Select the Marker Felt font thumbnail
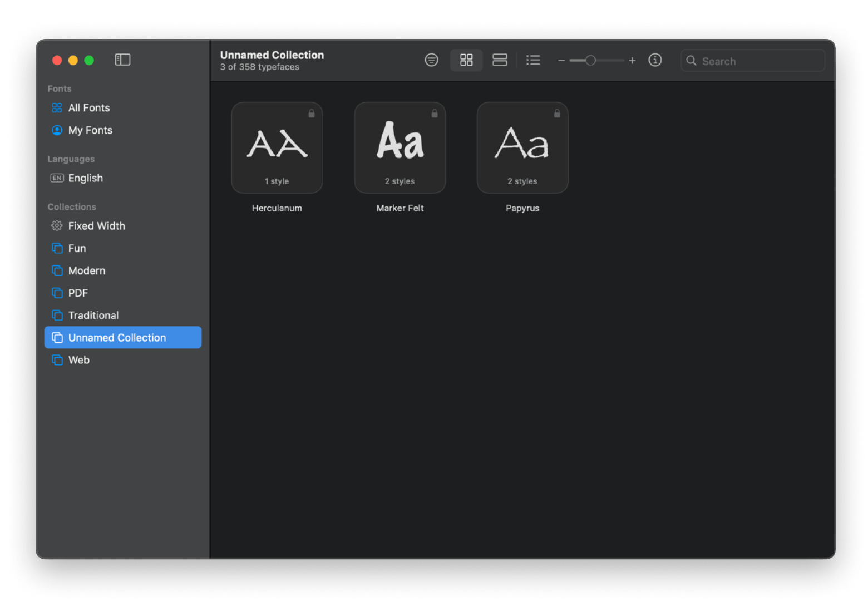 (400, 148)
